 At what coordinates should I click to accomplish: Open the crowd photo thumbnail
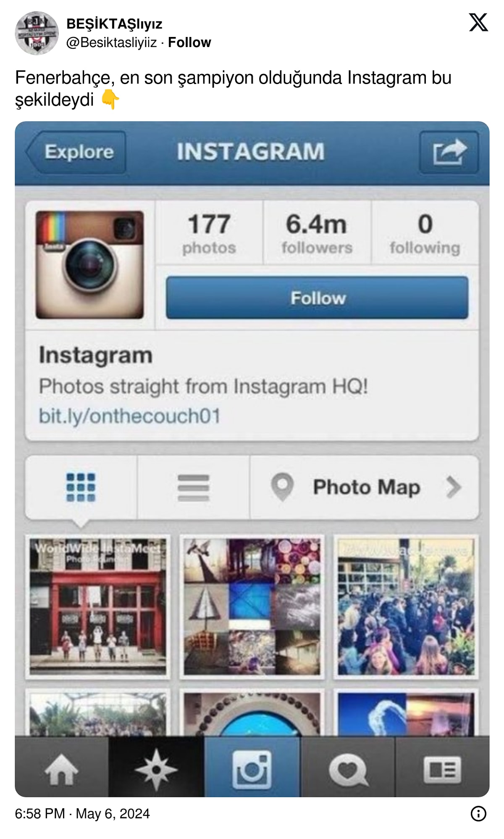406,607
